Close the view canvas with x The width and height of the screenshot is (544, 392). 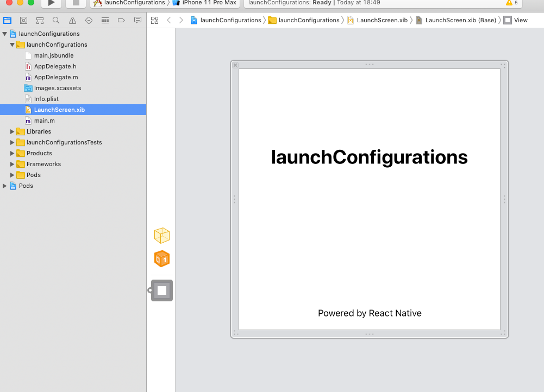pyautogui.click(x=235, y=65)
